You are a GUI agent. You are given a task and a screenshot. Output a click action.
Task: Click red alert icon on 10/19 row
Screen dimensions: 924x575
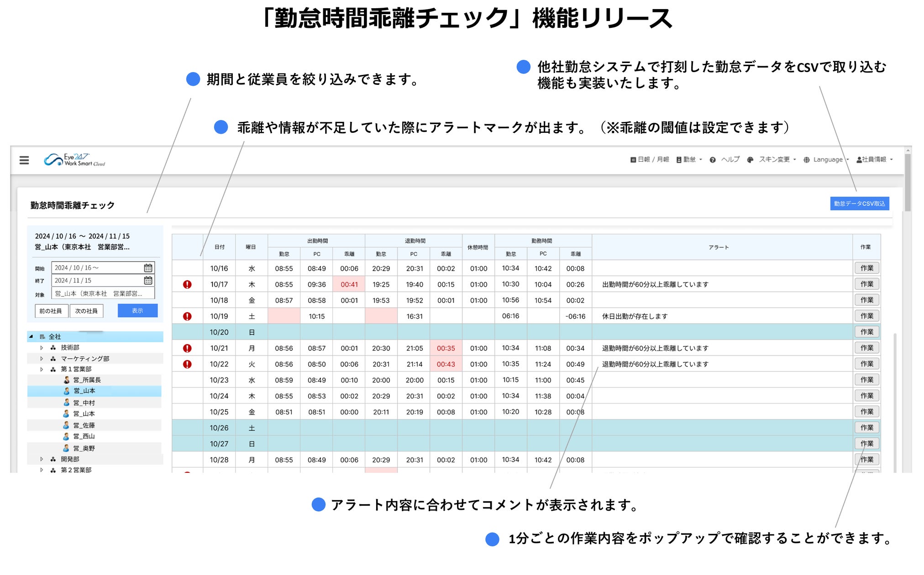point(187,316)
